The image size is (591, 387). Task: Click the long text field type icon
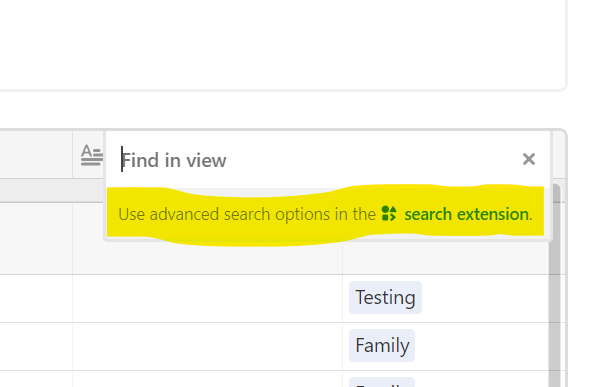(92, 155)
